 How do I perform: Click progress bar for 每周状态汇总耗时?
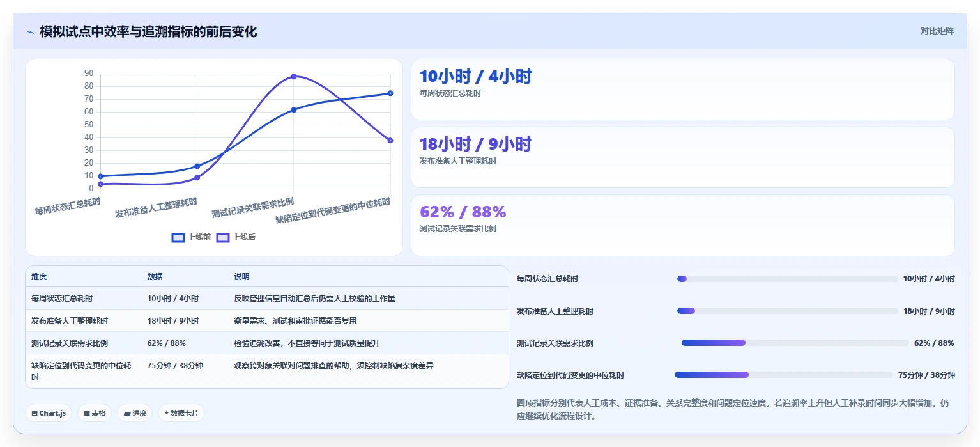click(x=788, y=279)
